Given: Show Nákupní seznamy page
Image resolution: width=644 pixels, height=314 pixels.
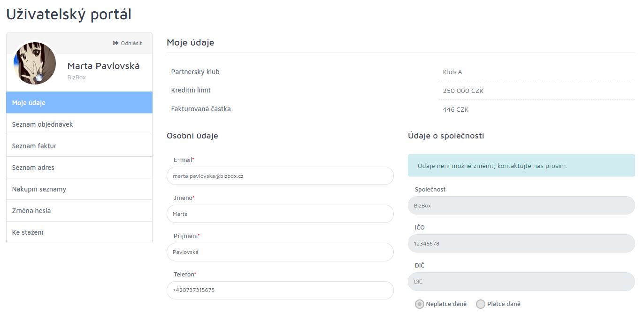Looking at the screenshot, I should pos(79,189).
